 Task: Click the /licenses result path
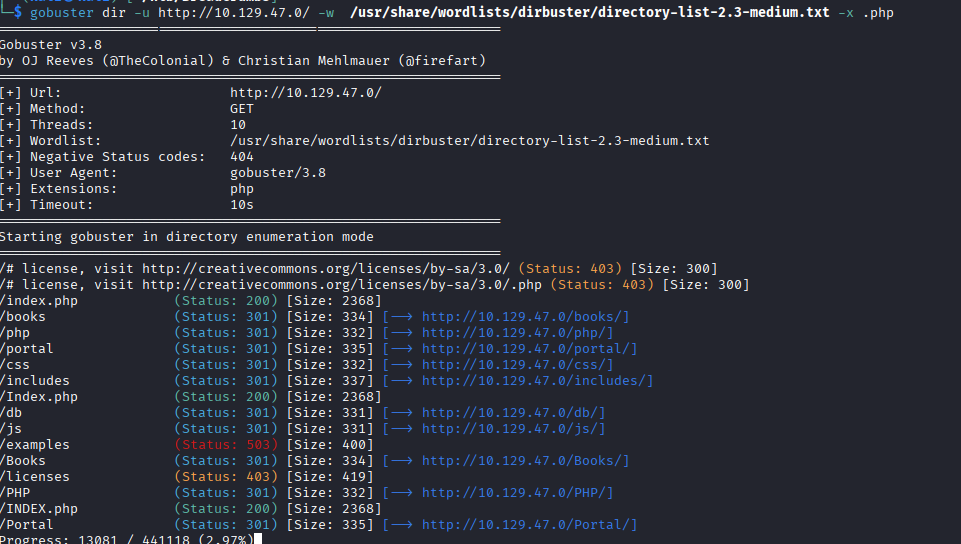tap(34, 477)
